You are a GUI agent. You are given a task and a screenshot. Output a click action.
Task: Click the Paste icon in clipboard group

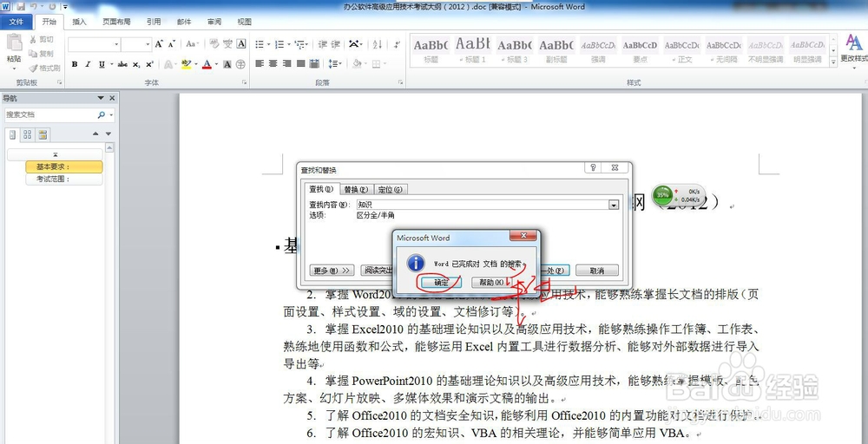pos(14,43)
